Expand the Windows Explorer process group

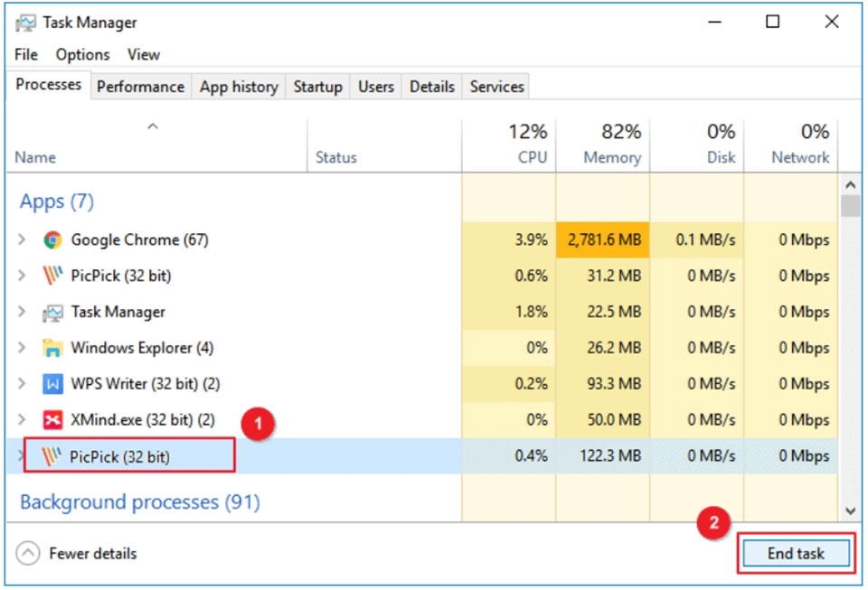22,348
